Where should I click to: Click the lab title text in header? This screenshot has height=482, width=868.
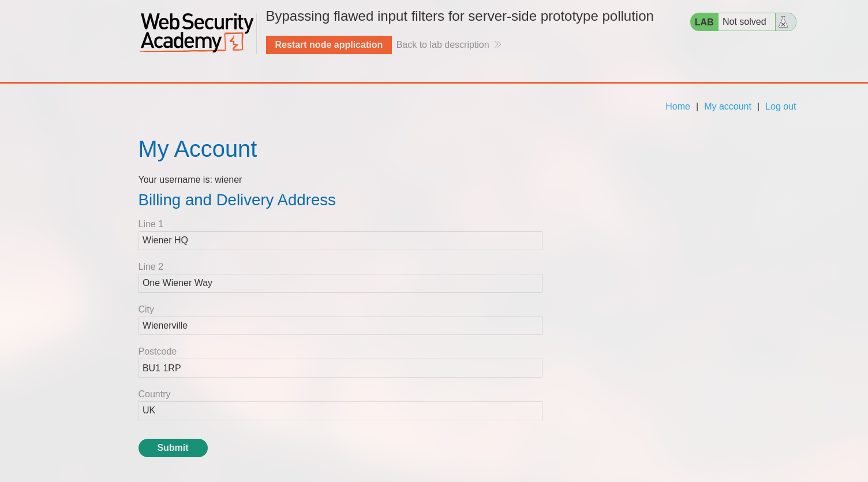pos(459,16)
